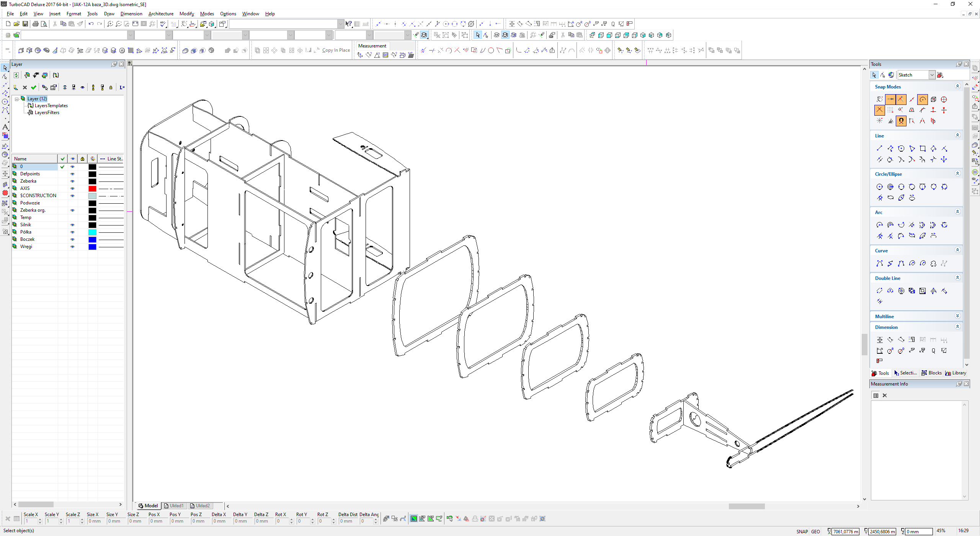
Task: Expand the Multiline section
Action: coord(957,316)
